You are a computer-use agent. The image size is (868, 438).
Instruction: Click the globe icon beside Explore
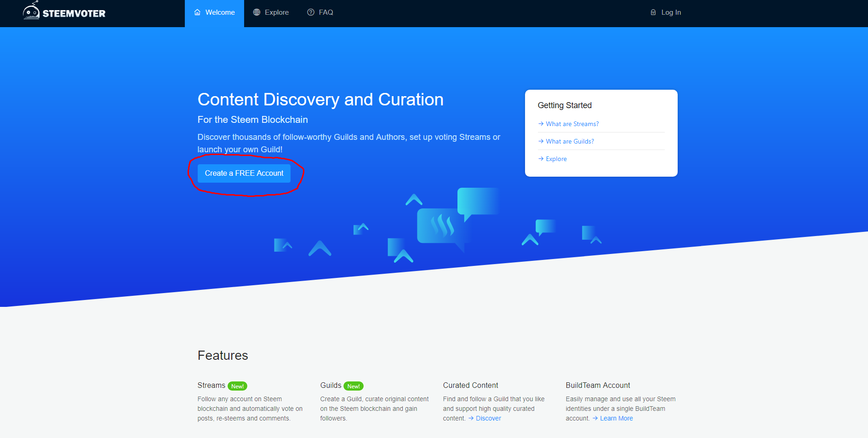tap(257, 12)
